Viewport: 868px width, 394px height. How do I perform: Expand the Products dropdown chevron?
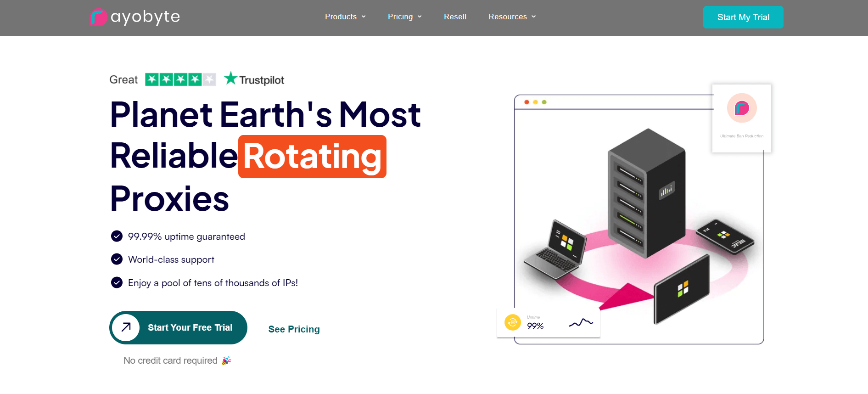(364, 17)
